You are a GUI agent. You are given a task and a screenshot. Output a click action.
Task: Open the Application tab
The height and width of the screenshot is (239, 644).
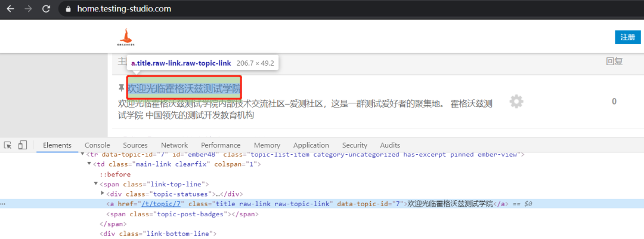(x=311, y=145)
